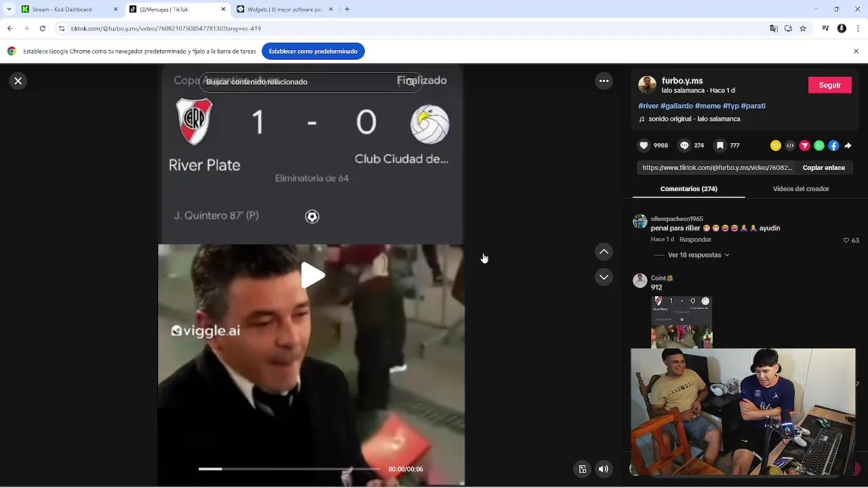Repost the video with the yellow icon
Screen dimensions: 868x488
776,146
